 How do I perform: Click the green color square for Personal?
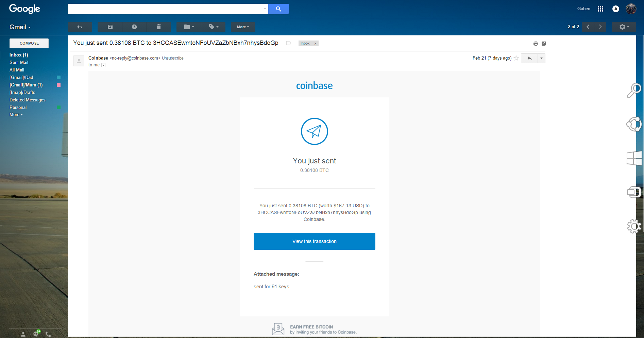pos(58,108)
